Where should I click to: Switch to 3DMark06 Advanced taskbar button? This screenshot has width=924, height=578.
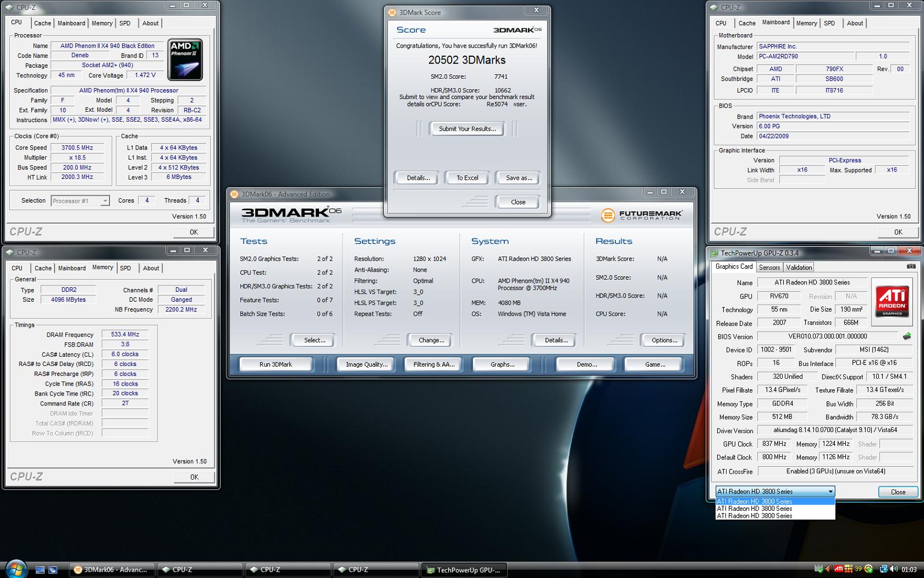coord(112,570)
